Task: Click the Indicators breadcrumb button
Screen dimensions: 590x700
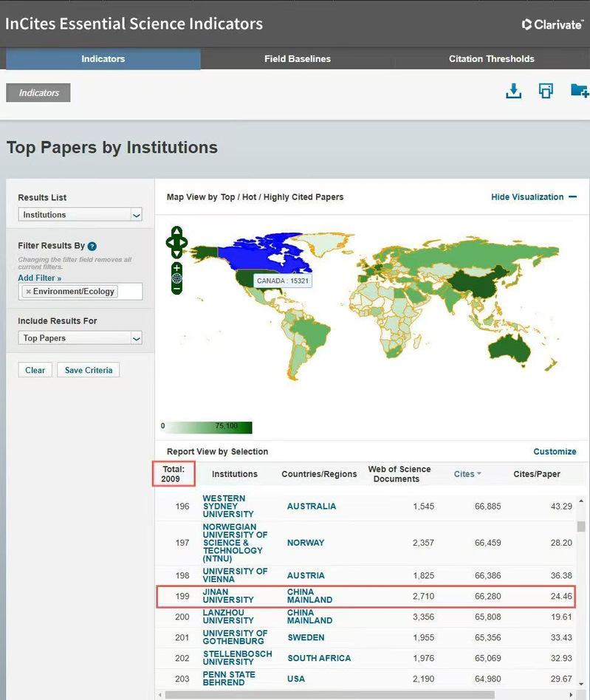Action: pyautogui.click(x=38, y=93)
